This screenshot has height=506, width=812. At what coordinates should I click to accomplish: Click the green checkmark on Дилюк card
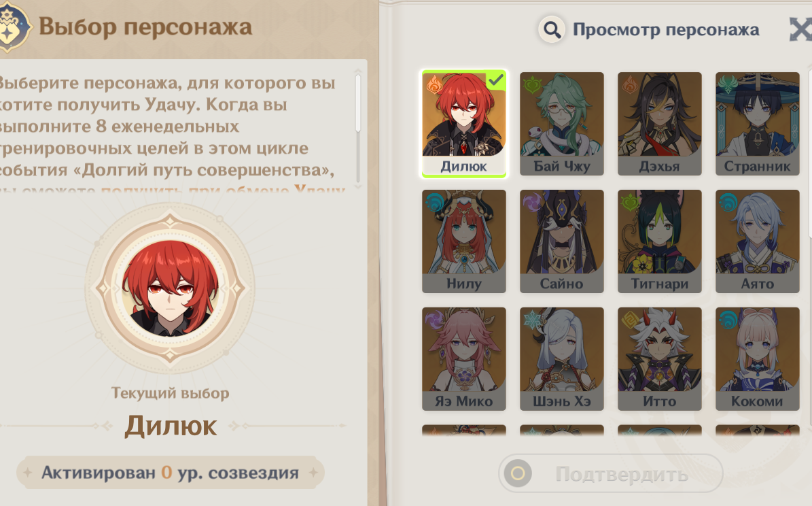[495, 80]
